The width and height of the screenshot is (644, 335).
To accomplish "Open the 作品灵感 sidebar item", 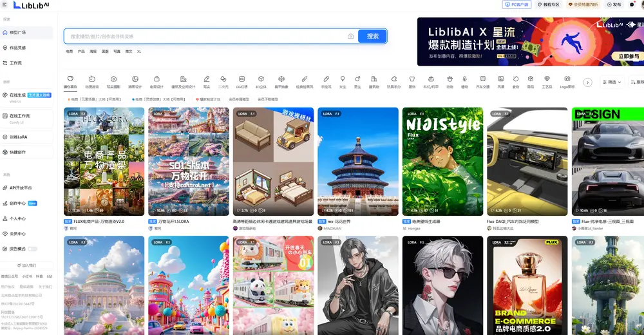I will point(18,48).
